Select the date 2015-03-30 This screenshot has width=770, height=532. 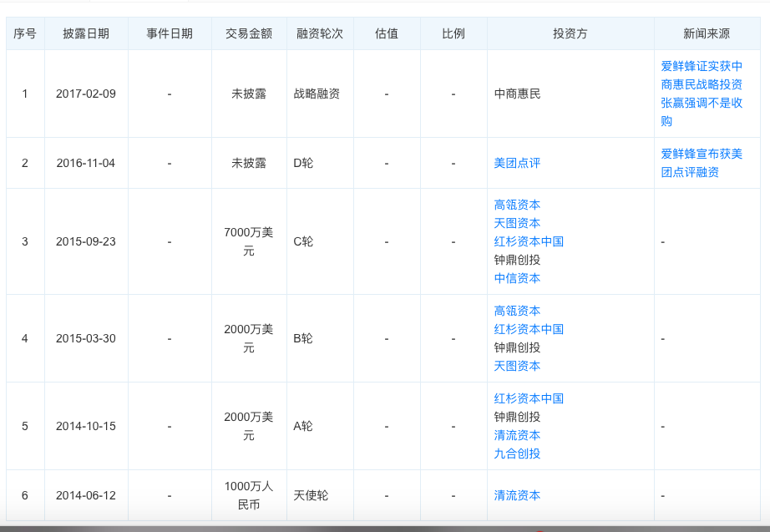(x=86, y=338)
